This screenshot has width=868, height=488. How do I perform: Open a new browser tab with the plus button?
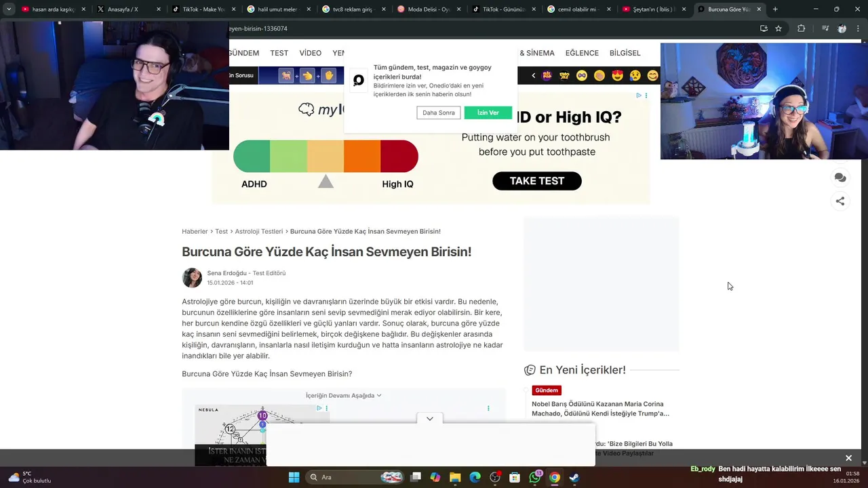(775, 9)
